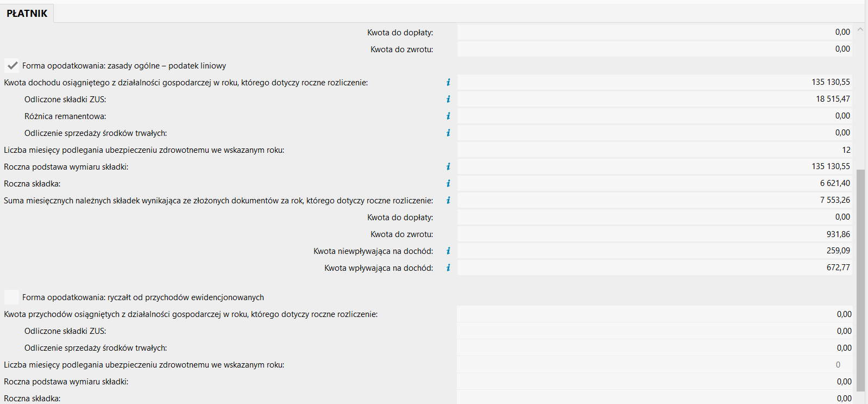Viewport: 868px width, 404px height.
Task: Switch to the PŁATNIK tab
Action: 27,13
